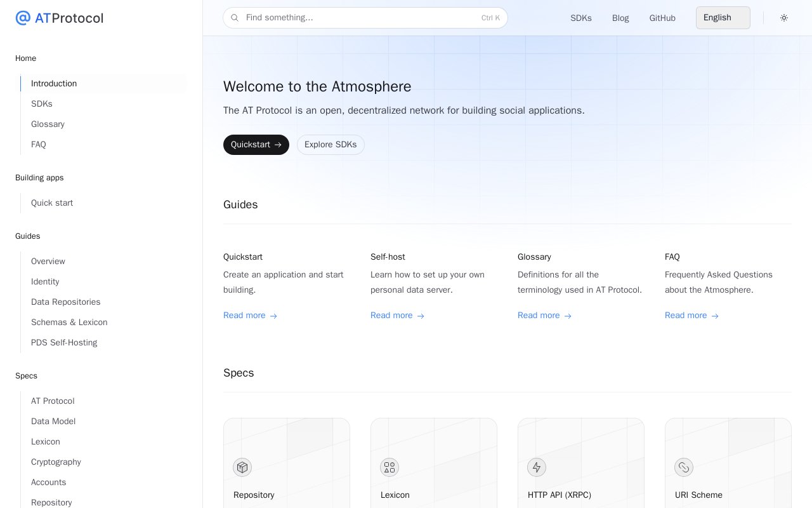Focus the Find something search field
Image resolution: width=812 pixels, height=508 pixels.
coord(365,18)
